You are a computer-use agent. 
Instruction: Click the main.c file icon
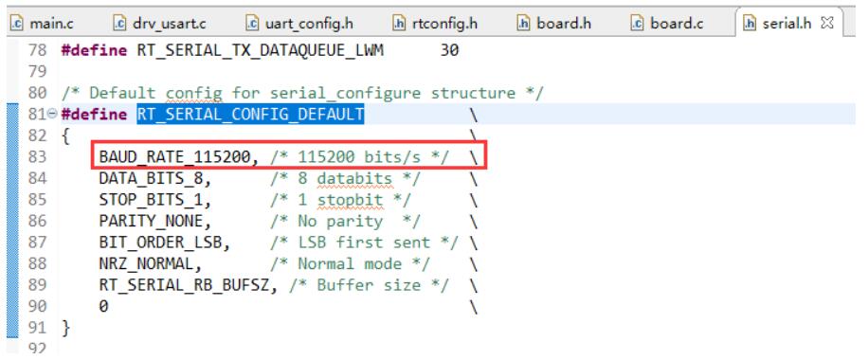(x=17, y=24)
